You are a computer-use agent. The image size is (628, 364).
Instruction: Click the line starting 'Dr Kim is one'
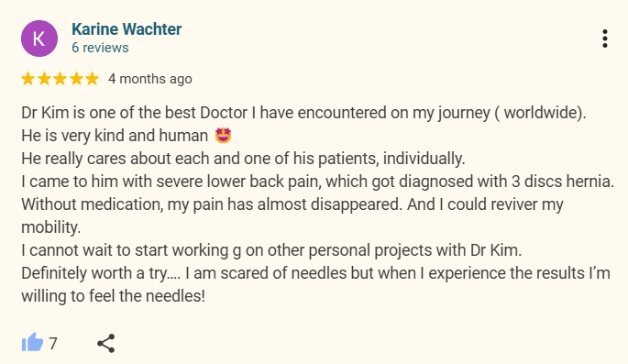[x=303, y=113]
